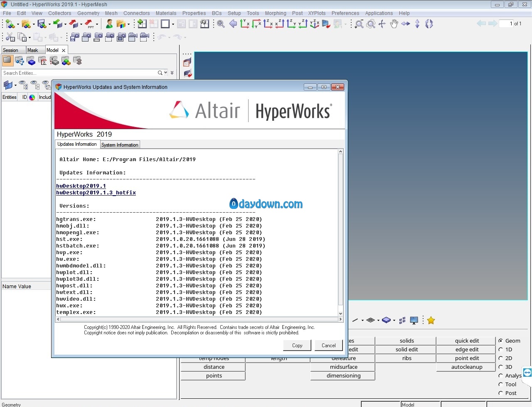Select the XY Top Plane View icon
Image resolution: width=532 pixels, height=407 pixels.
245,24
